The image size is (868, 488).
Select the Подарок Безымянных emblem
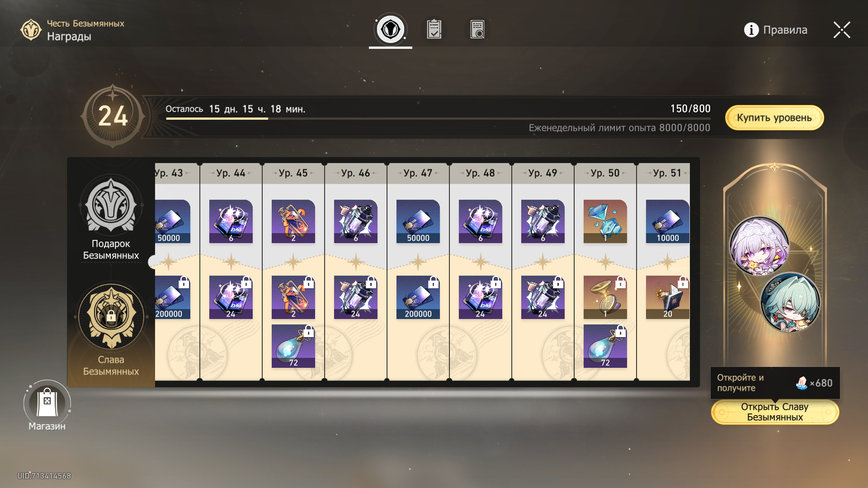(111, 206)
